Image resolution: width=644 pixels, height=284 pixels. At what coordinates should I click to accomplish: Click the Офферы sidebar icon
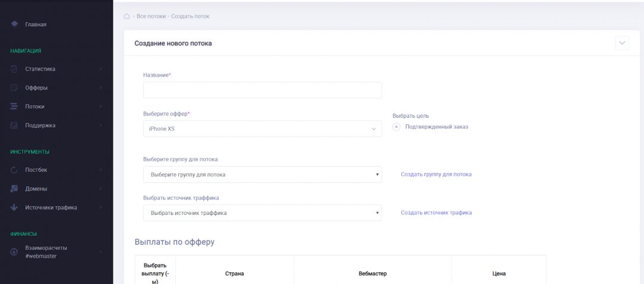point(14,88)
